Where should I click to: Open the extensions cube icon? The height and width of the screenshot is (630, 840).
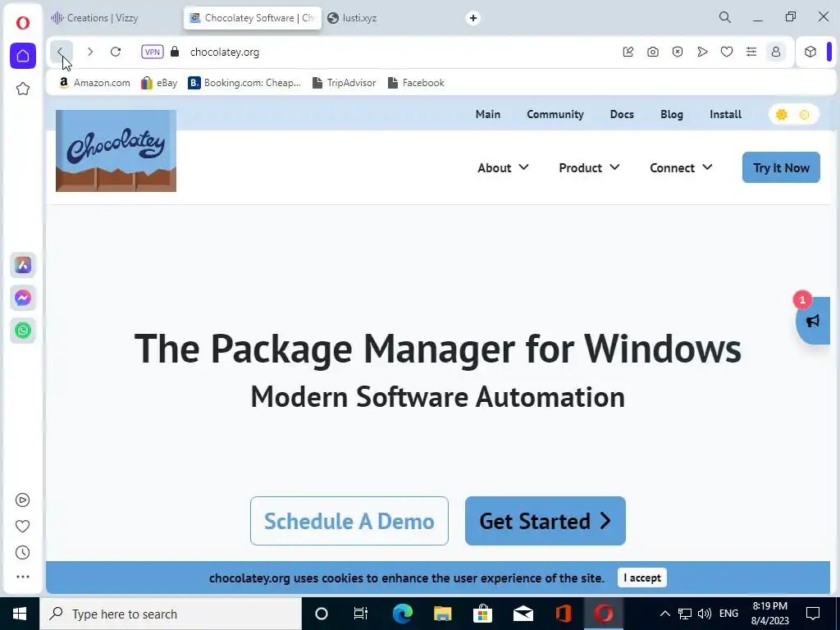[810, 52]
